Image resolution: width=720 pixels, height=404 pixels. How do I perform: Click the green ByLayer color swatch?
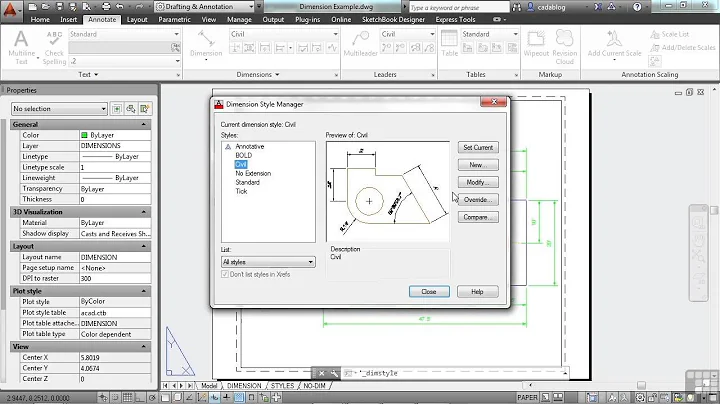coord(84,135)
